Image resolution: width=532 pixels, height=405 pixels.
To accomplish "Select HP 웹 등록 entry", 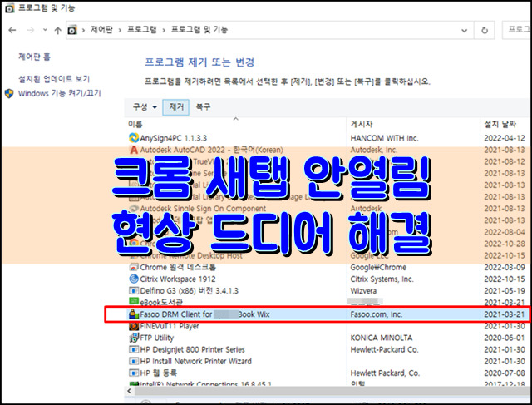I will tap(159, 373).
